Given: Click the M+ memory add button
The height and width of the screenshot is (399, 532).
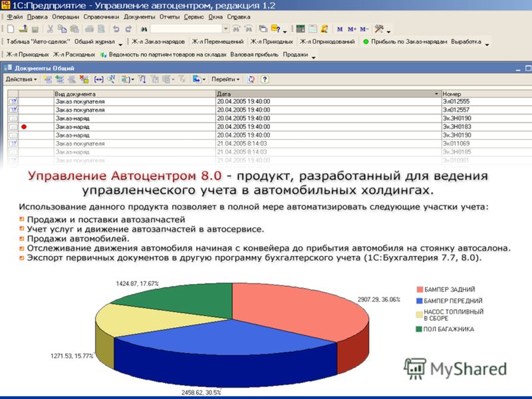Looking at the screenshot, I should point(352,29).
